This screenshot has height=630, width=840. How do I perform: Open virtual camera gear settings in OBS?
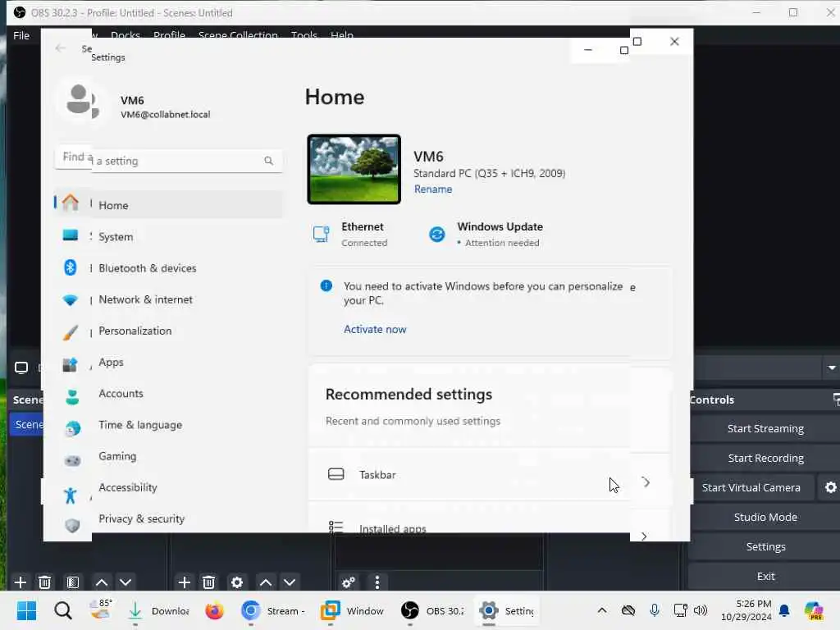(830, 487)
